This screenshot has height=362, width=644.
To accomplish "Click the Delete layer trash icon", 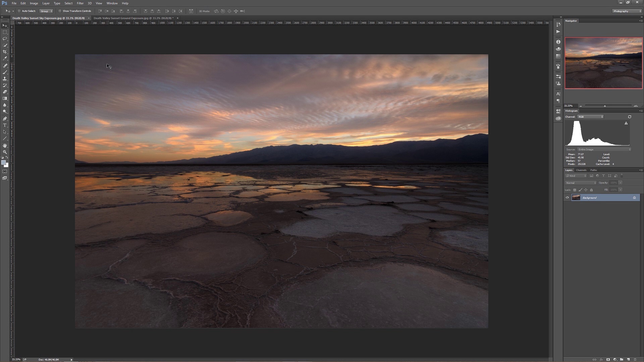I will tap(635, 359).
